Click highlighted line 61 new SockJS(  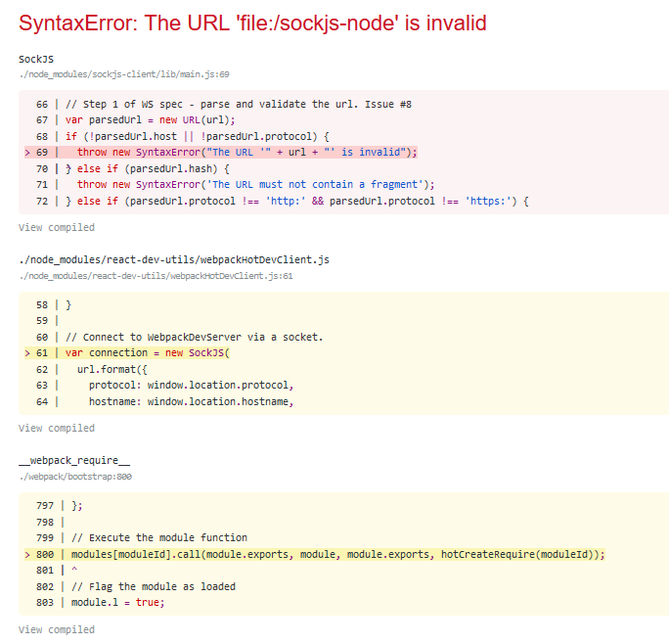[x=127, y=352]
